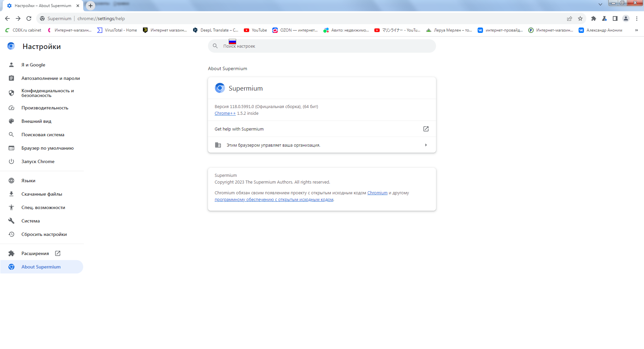Open a new tab with the plus button
Viewport: 644px width, 349px height.
click(91, 6)
